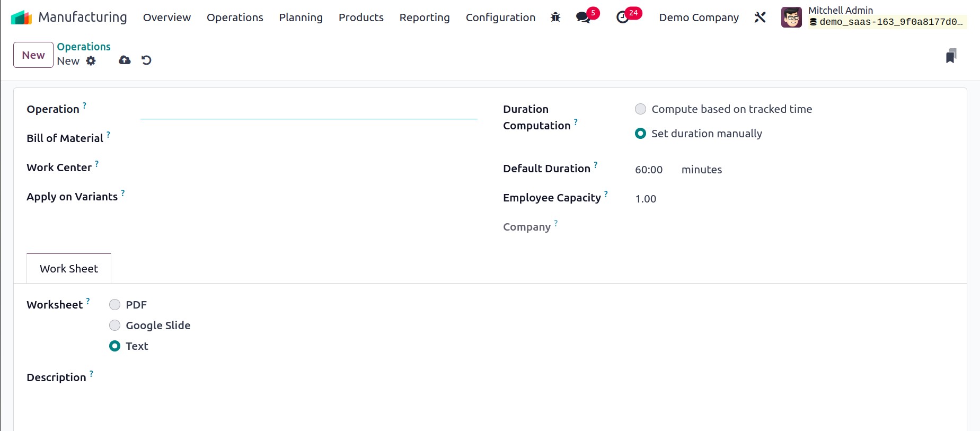Open the chat messages icon with 5 badge

pyautogui.click(x=583, y=17)
